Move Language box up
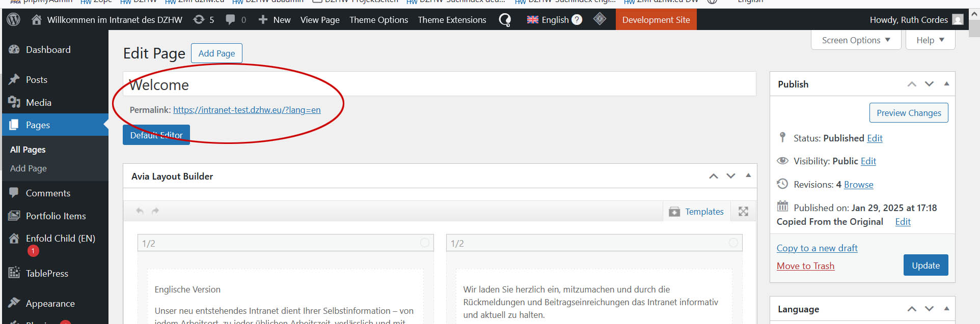This screenshot has width=980, height=324. pos(912,309)
